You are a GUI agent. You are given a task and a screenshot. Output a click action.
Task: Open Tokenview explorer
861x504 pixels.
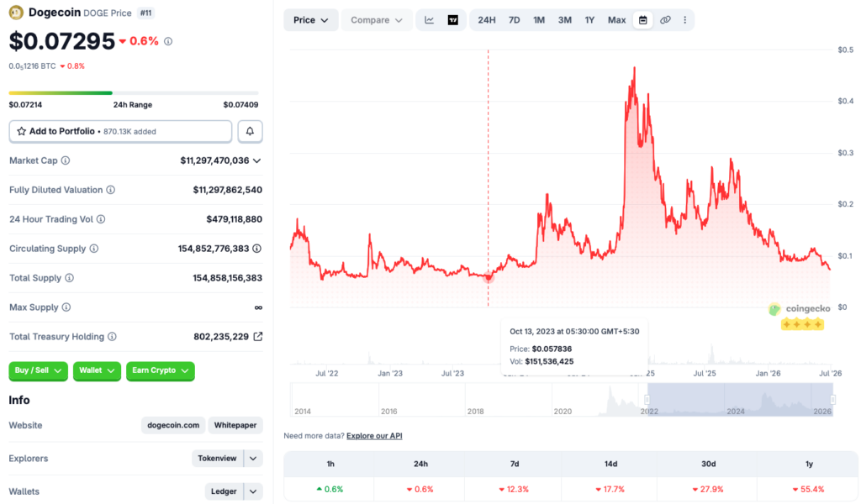pyautogui.click(x=218, y=459)
